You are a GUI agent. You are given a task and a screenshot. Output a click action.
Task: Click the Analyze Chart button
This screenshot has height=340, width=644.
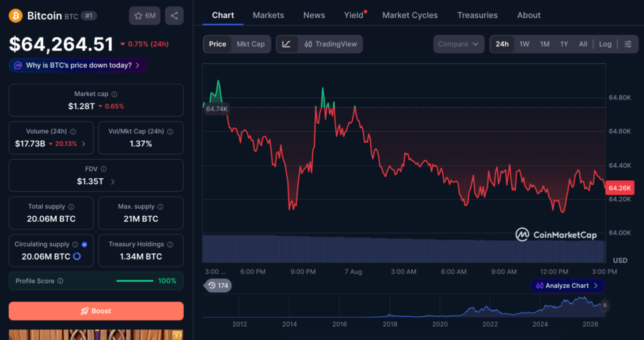pos(567,285)
